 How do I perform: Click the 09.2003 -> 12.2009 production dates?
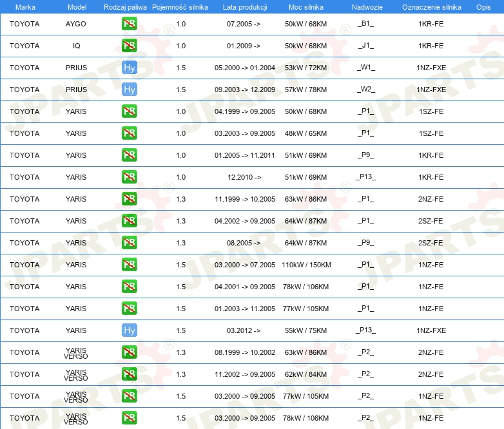[245, 90]
